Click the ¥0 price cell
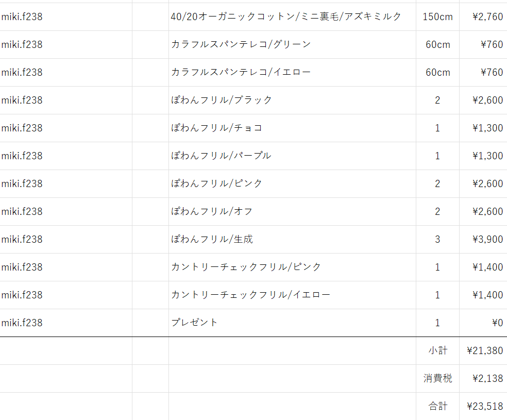This screenshot has width=507, height=420. point(483,323)
